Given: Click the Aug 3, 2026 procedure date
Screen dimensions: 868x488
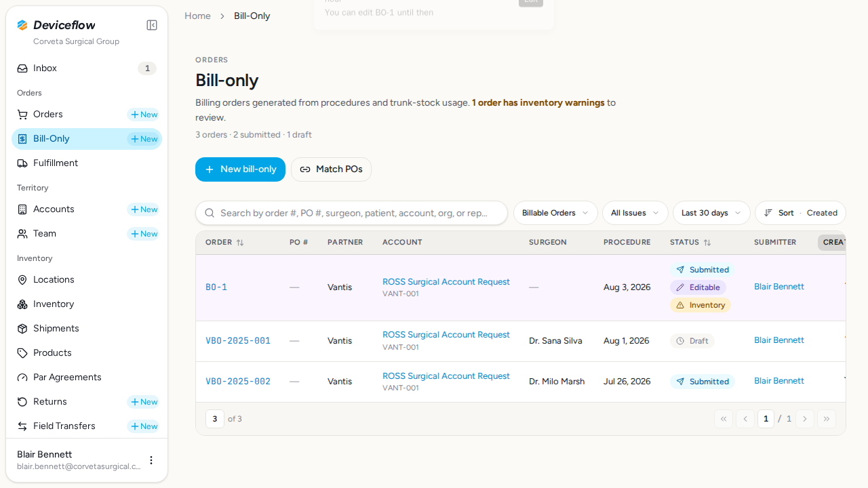Looking at the screenshot, I should coord(627,287).
